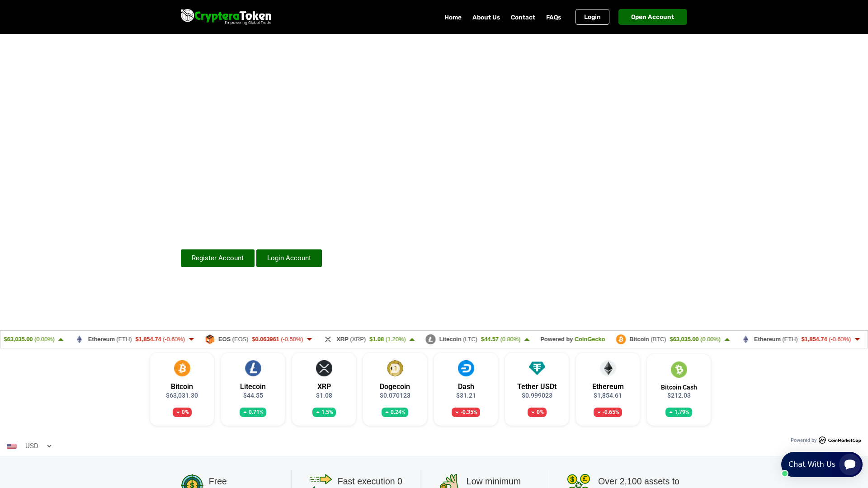Click the Litecoin icon in the ticker
This screenshot has height=488, width=868.
click(430, 339)
